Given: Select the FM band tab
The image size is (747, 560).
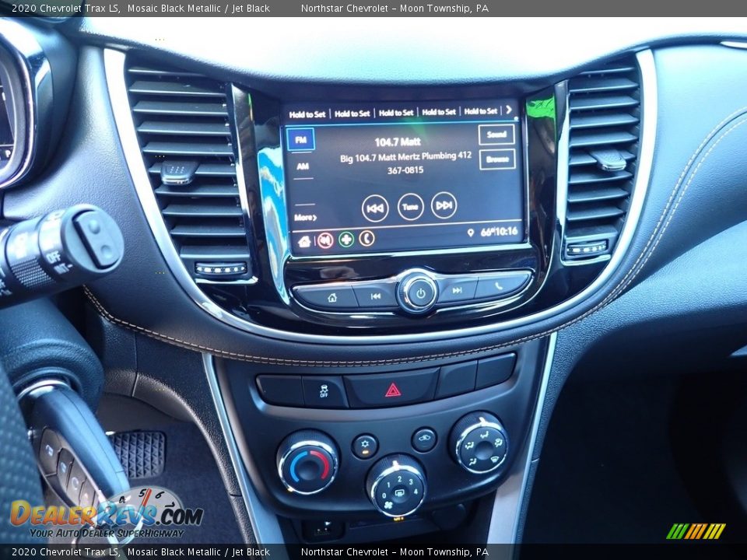Looking at the screenshot, I should [300, 139].
